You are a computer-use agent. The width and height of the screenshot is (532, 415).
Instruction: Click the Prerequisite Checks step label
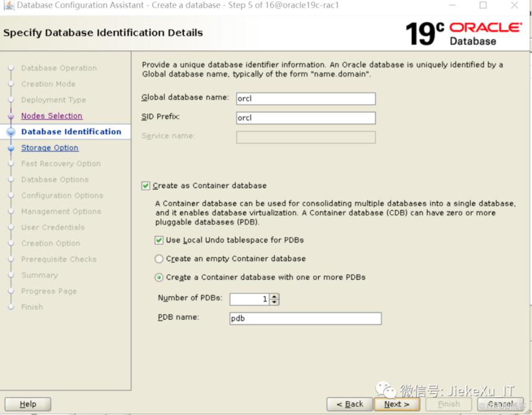(59, 259)
